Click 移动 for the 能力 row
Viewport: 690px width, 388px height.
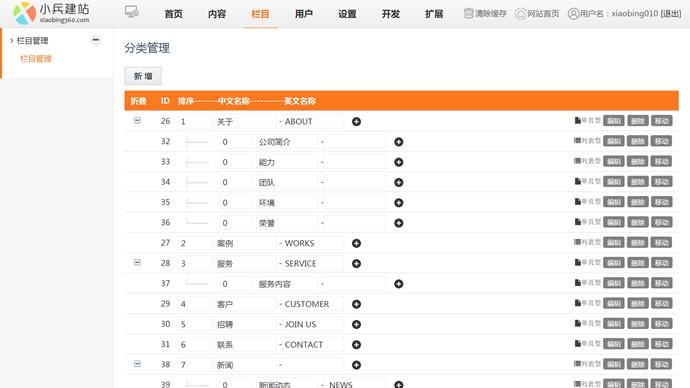pos(661,161)
